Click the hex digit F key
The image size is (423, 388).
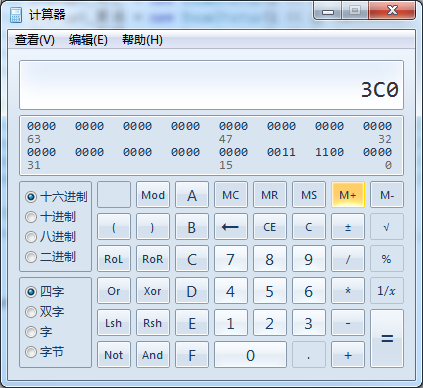192,355
